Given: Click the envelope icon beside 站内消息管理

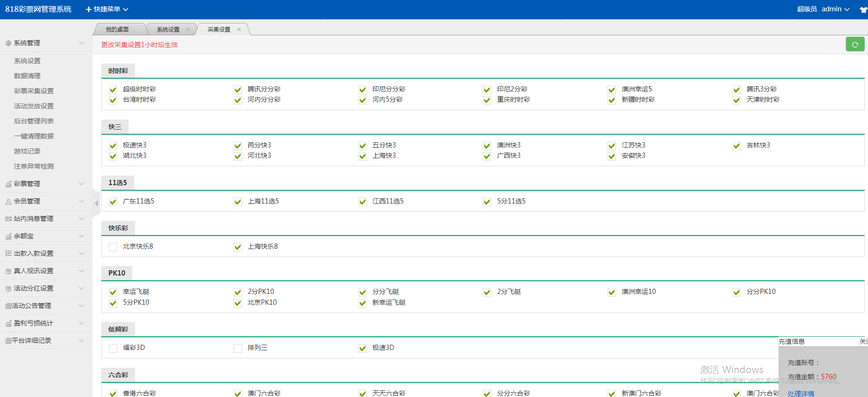Looking at the screenshot, I should (8, 219).
